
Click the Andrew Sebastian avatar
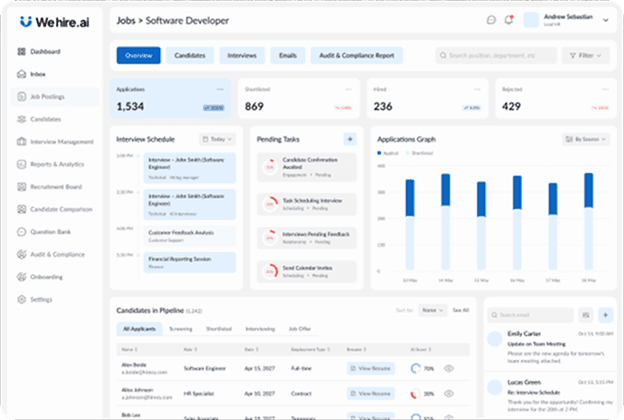tap(531, 20)
